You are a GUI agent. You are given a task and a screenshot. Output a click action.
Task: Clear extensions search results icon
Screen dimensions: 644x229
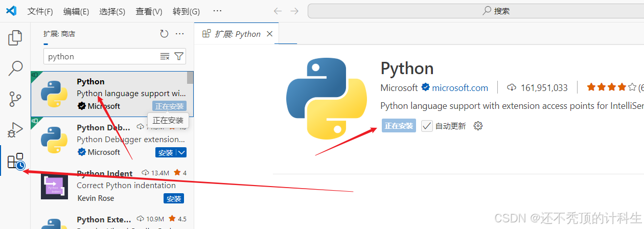[165, 56]
